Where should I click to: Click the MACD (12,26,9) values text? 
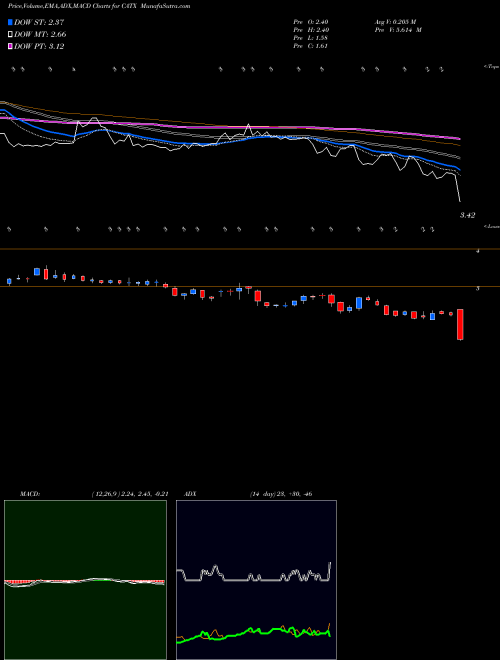[130, 494]
